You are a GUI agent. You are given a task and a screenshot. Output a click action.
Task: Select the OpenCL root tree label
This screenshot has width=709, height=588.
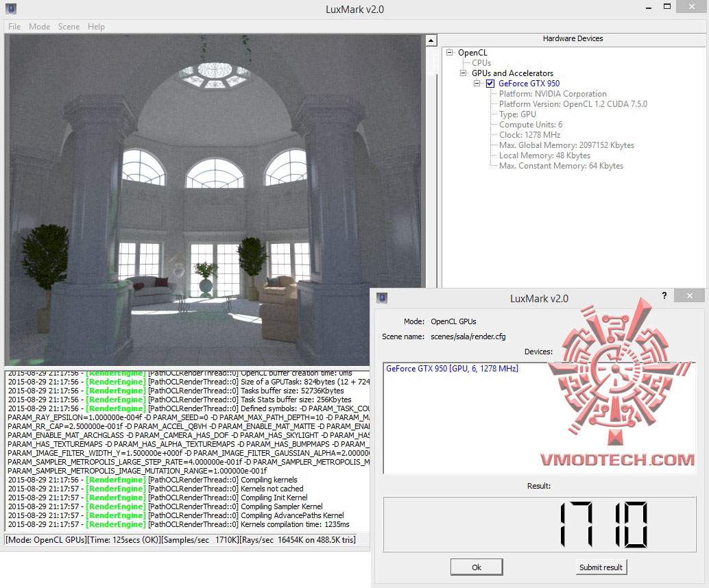[472, 53]
